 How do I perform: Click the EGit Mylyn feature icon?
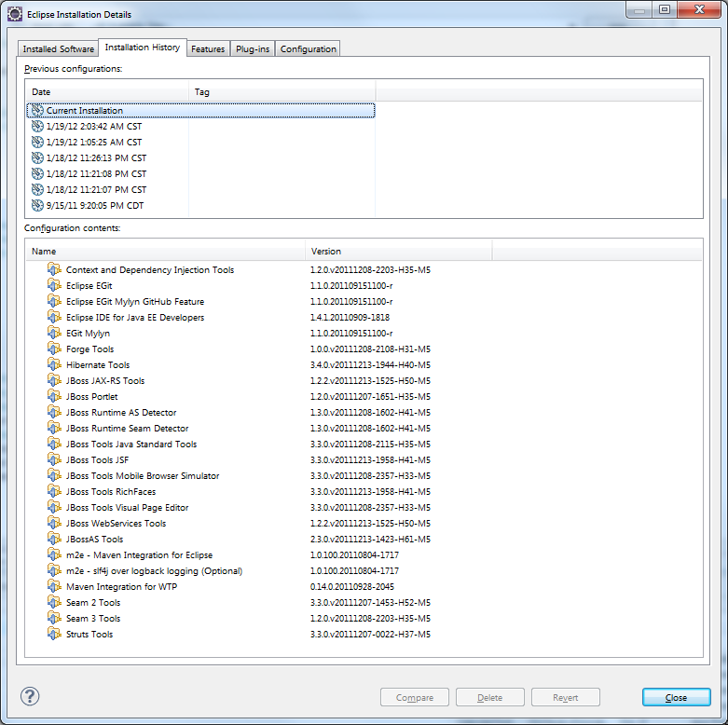pos(54,333)
